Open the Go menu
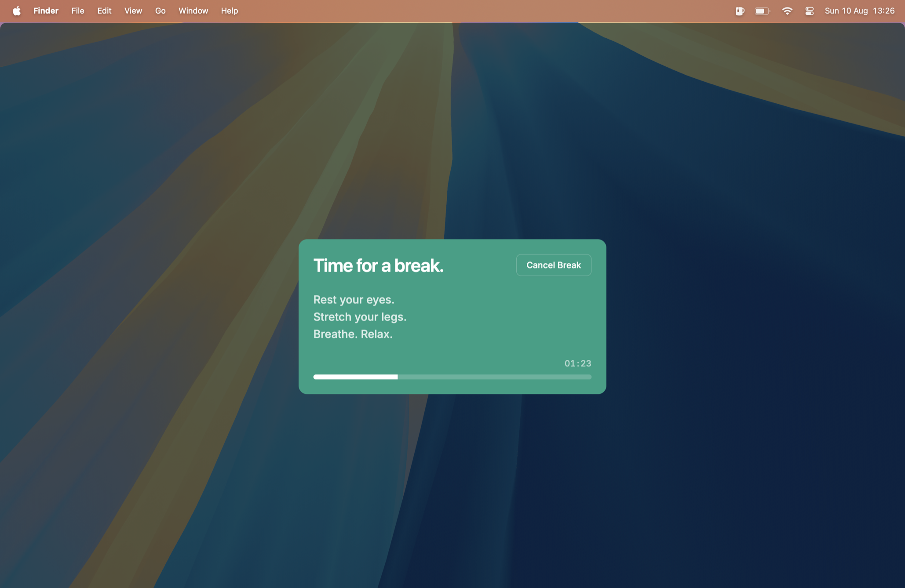The image size is (905, 588). (x=160, y=11)
